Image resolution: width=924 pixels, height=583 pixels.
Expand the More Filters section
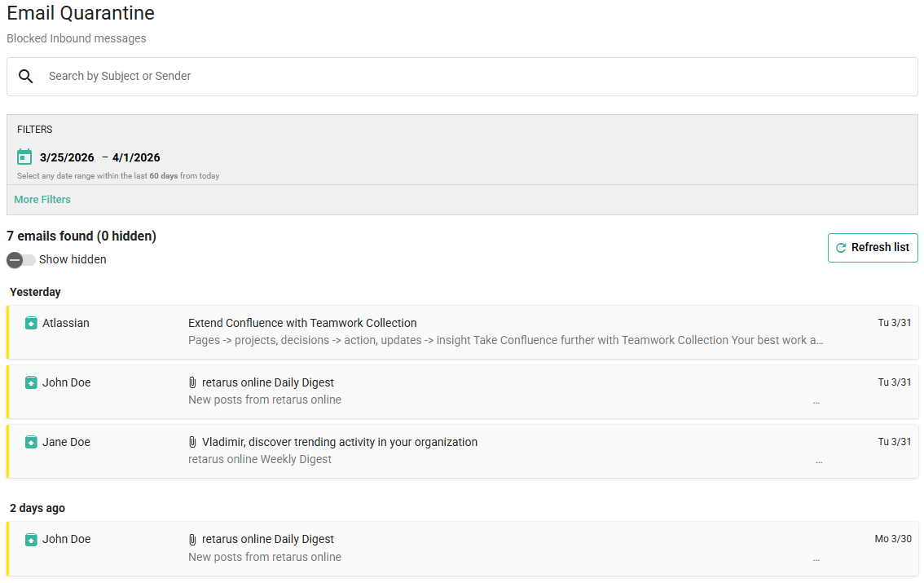click(42, 199)
